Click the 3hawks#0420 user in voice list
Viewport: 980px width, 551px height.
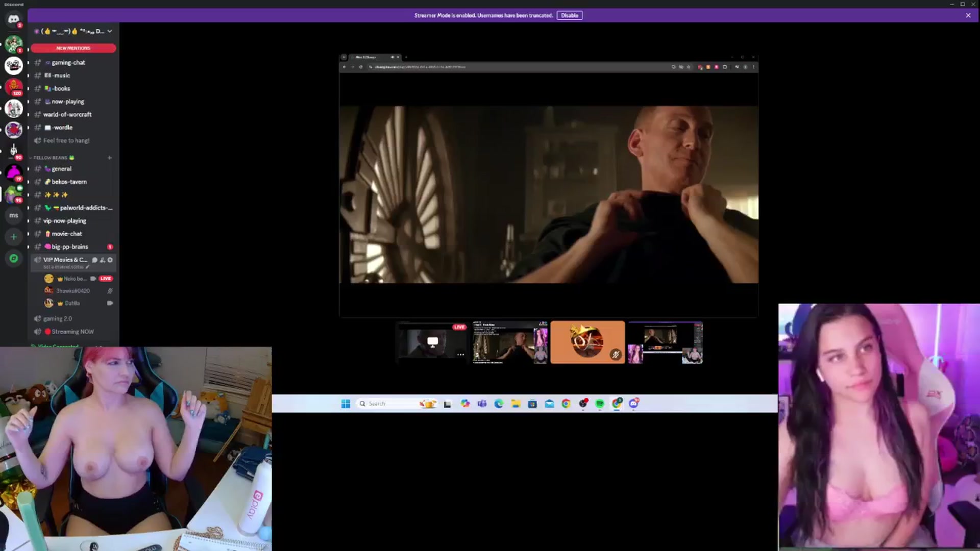(79, 291)
